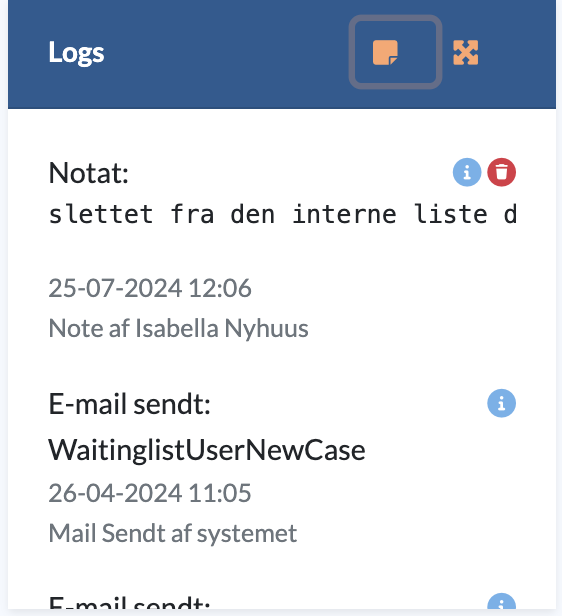
Task: Click the blue Logs header bar
Action: pos(282,54)
